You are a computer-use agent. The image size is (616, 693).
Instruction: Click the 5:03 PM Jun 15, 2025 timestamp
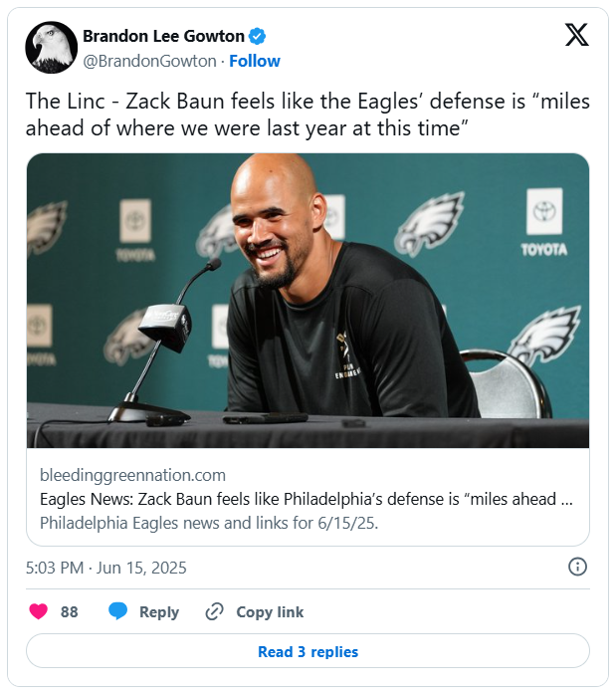106,568
